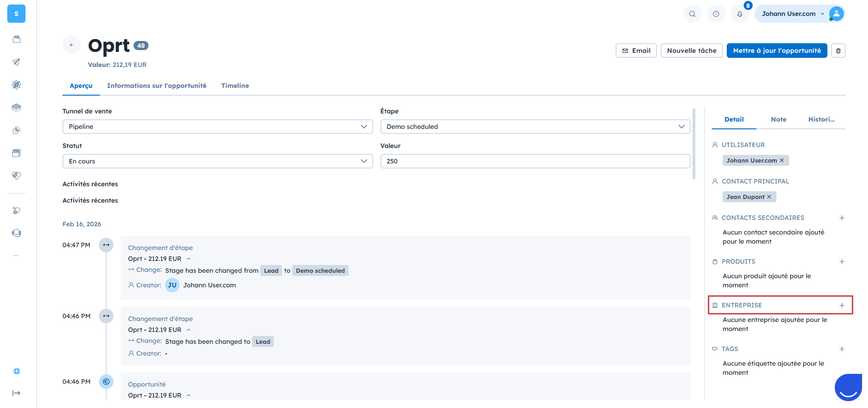Viewport: 868px width, 408px height.
Task: Click the Opportunité activity title
Action: click(x=147, y=384)
